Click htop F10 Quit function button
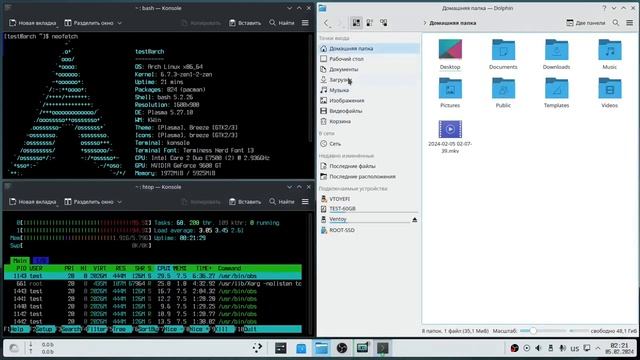 pyautogui.click(x=269, y=329)
